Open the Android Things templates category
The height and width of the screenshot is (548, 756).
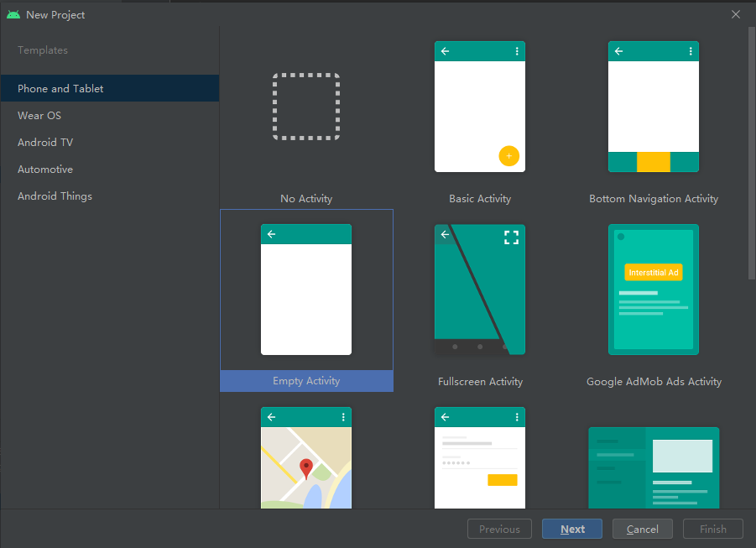(110, 196)
